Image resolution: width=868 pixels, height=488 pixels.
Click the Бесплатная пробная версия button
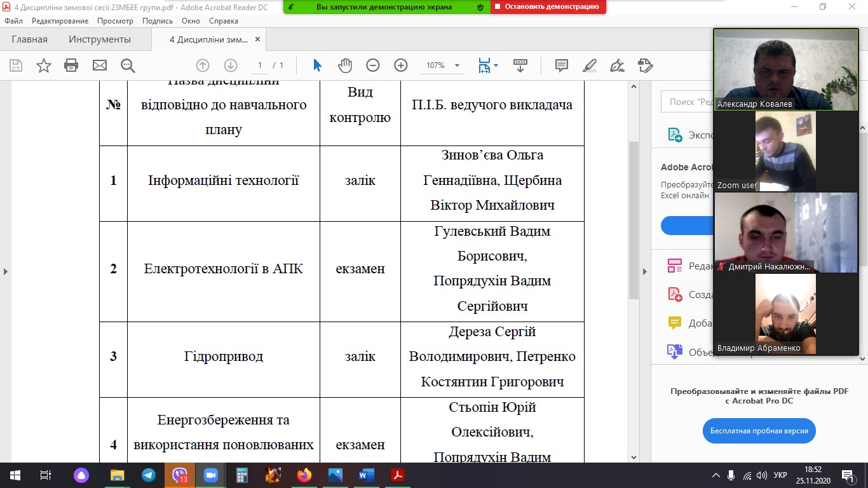coord(759,431)
